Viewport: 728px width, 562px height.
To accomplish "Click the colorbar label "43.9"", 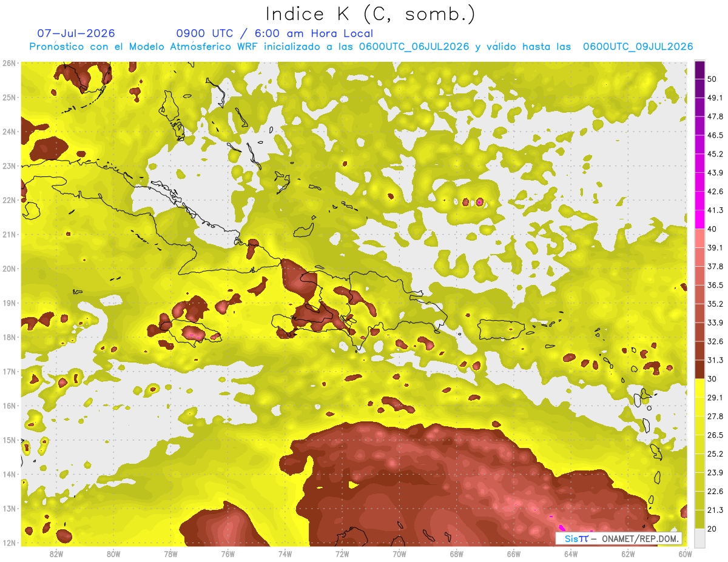I will coord(715,173).
